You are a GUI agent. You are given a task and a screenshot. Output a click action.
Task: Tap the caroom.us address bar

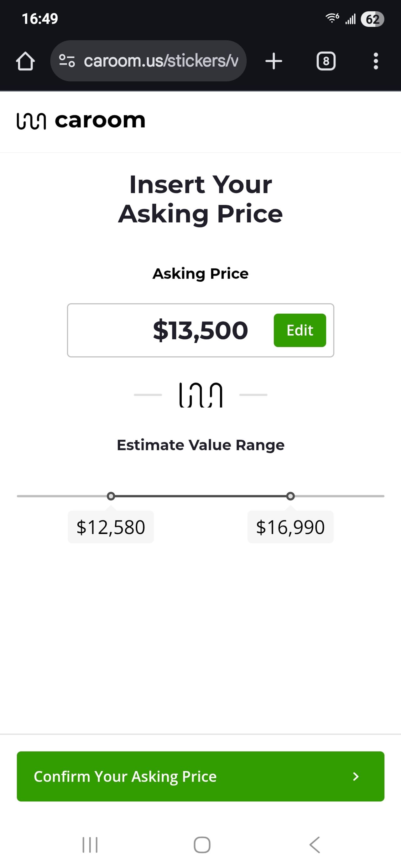point(160,61)
